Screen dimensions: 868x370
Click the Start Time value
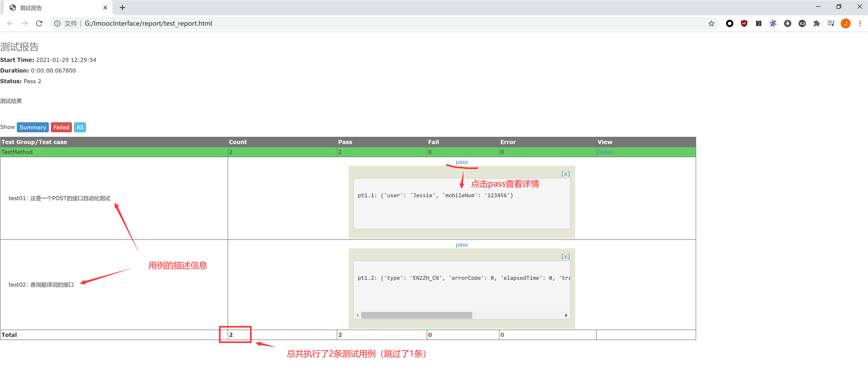click(x=66, y=60)
